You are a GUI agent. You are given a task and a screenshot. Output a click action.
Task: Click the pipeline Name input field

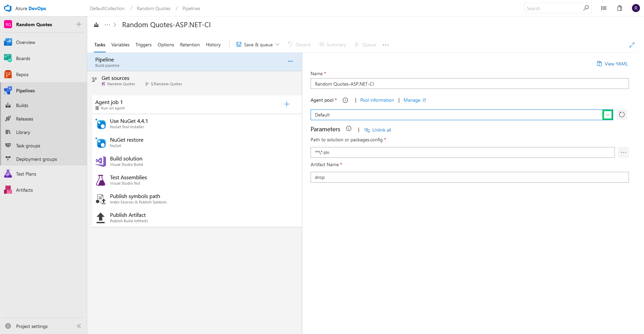pyautogui.click(x=470, y=84)
